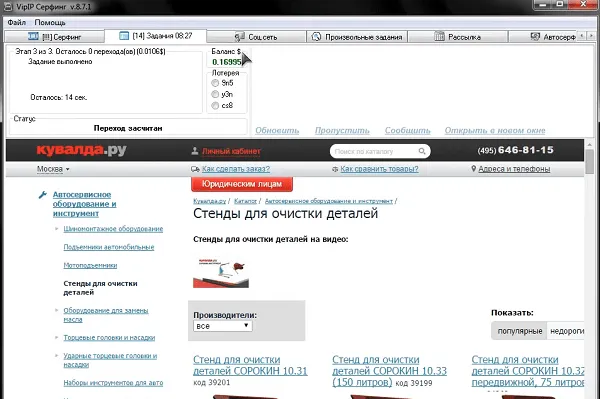The height and width of the screenshot is (399, 600).
Task: Switch to the Задания tab
Action: tap(155, 36)
